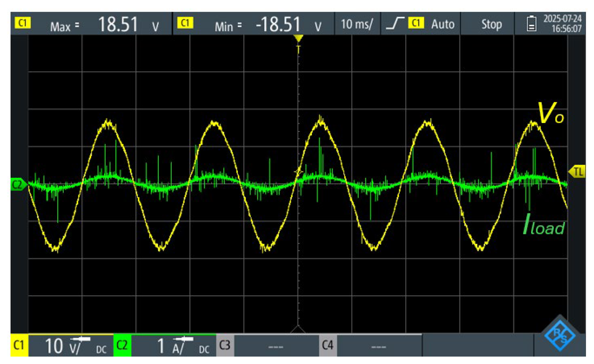Screen dimensions: 594x364
Task: Click the C1 badge beside Max measurement
Action: click(x=23, y=23)
